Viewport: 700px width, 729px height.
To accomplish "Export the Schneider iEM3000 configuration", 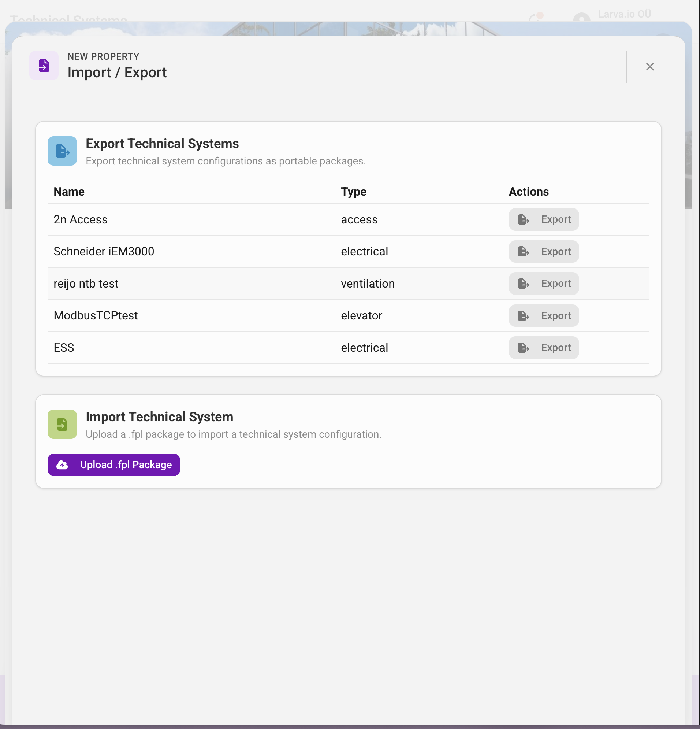I will pyautogui.click(x=544, y=251).
